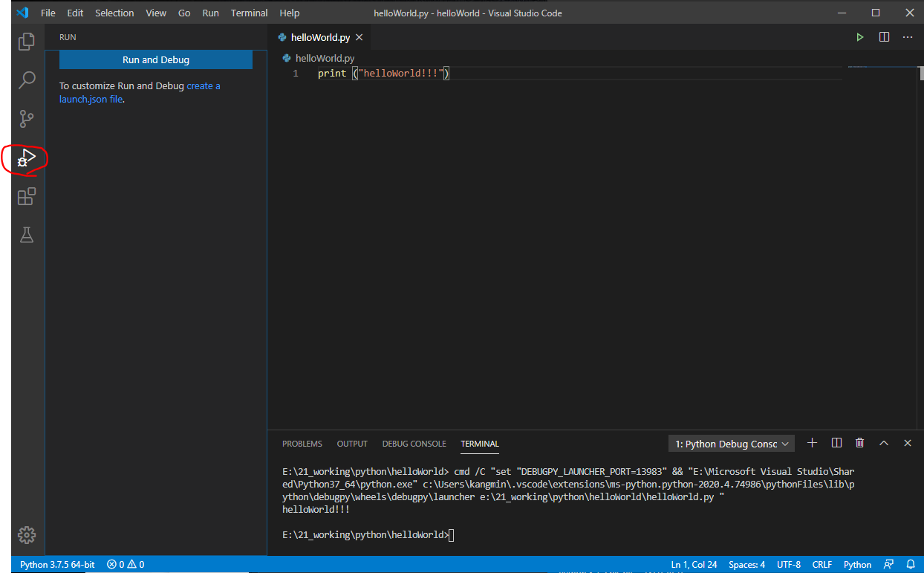This screenshot has width=924, height=573.
Task: Open the View menu
Action: pos(156,13)
